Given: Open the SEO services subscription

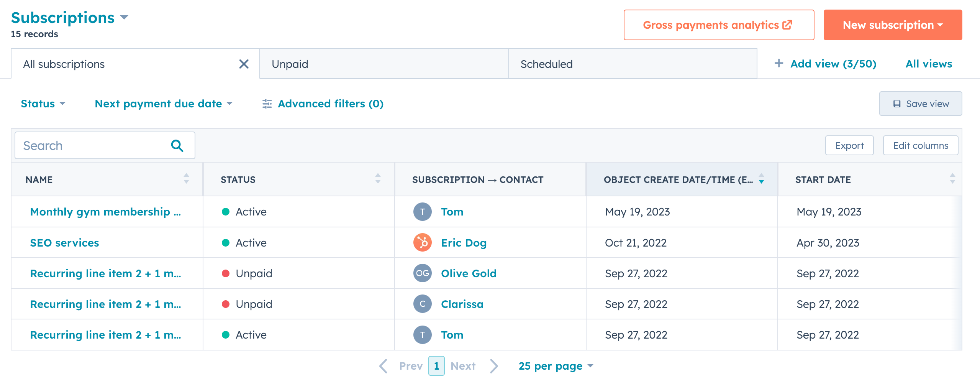Looking at the screenshot, I should coord(64,242).
